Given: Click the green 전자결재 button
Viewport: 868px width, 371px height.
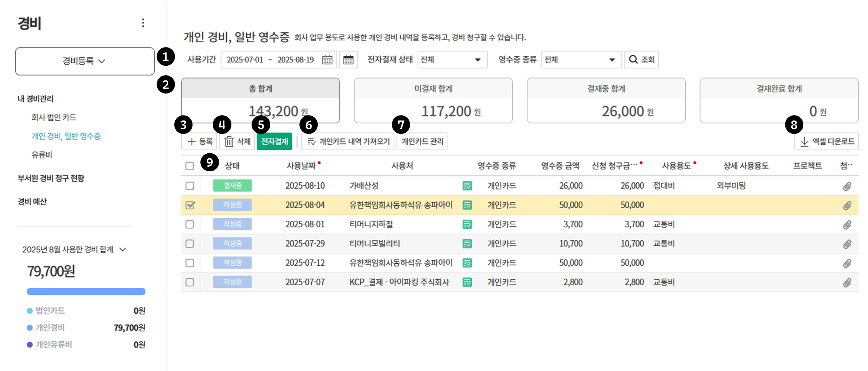Looking at the screenshot, I should tap(274, 141).
